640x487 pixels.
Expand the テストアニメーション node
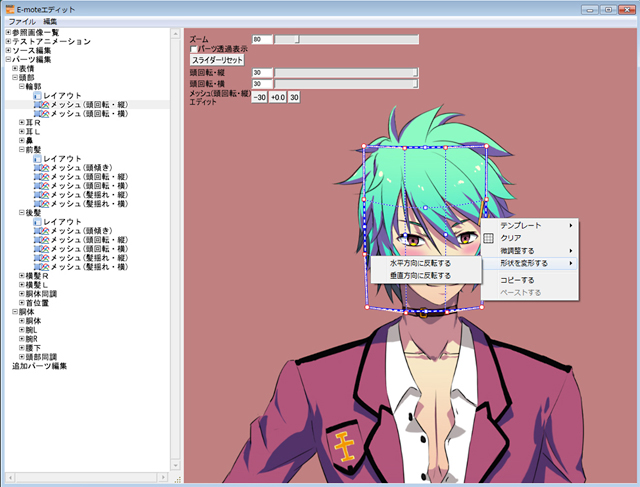(8, 41)
